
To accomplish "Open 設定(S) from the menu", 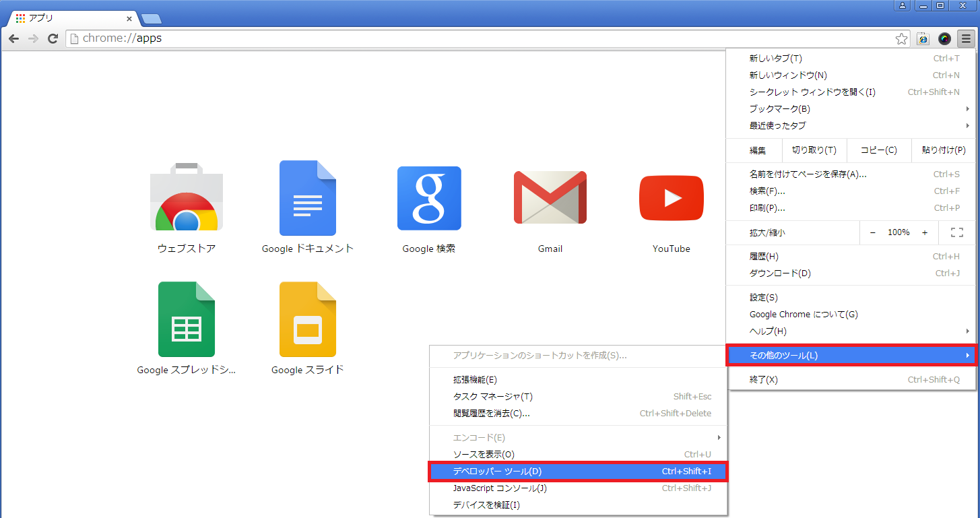I will 851,298.
